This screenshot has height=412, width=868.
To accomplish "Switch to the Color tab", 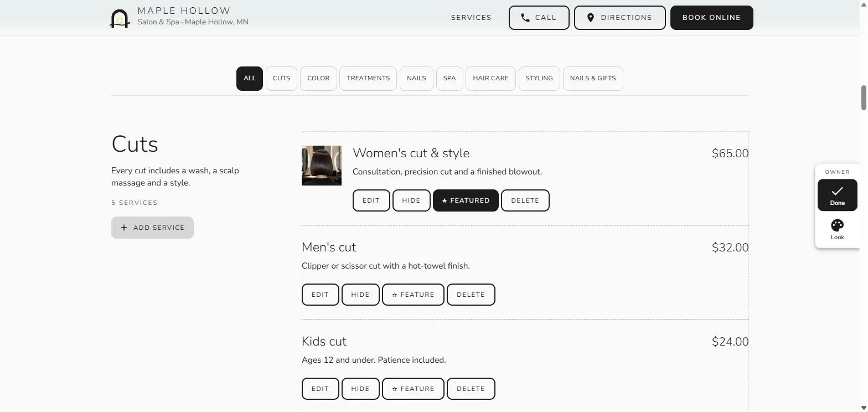I will [x=318, y=78].
